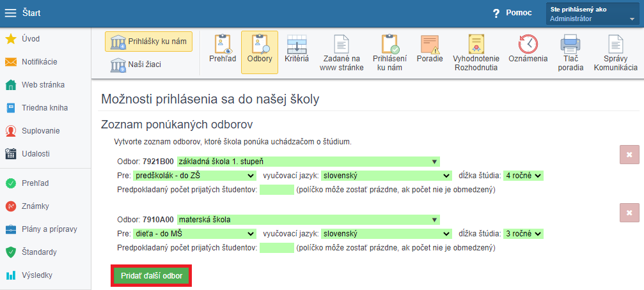Open the hamburger menu next to Štart
Image resolution: width=644 pixels, height=290 pixels.
tap(10, 13)
